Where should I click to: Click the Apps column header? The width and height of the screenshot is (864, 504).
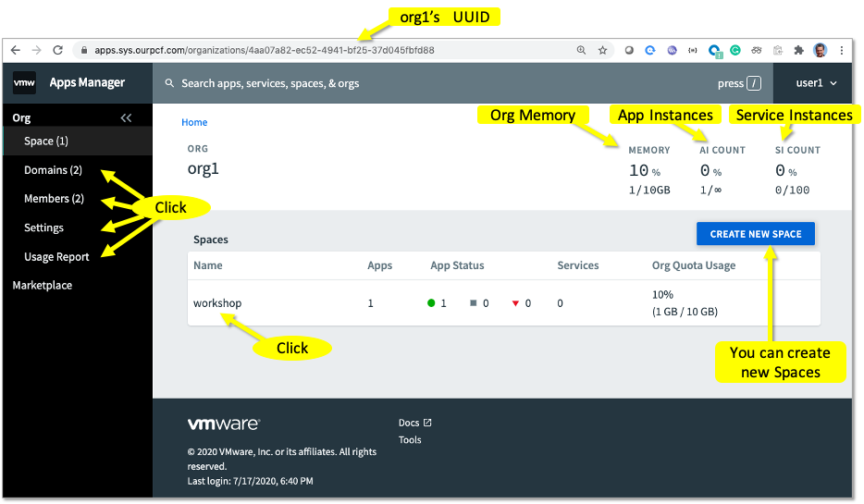point(379,265)
